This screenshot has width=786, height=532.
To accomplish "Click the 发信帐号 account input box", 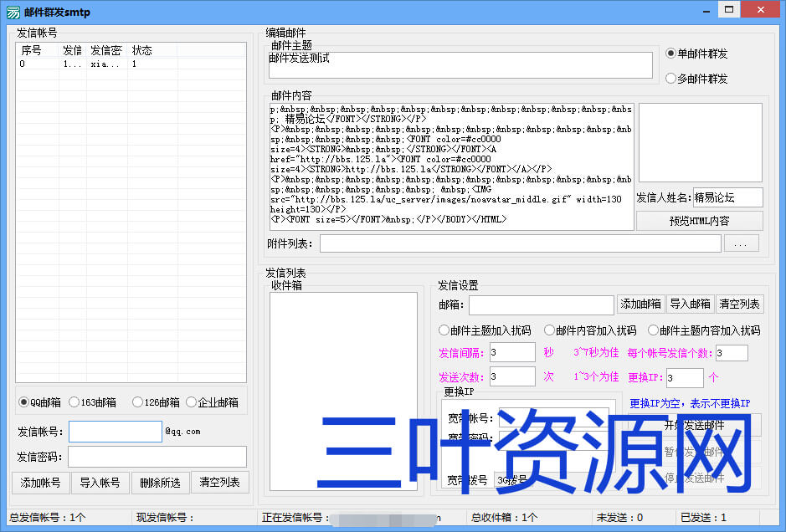I will [x=115, y=431].
